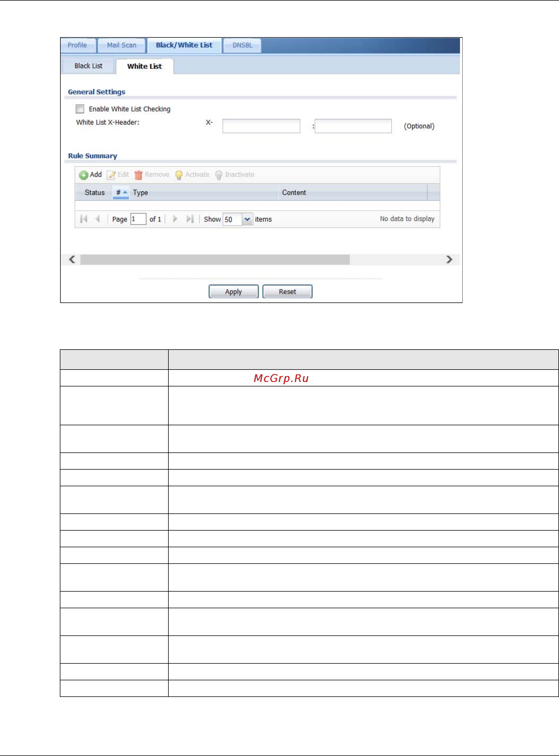Click the horizontal scrollbar thumb

point(215,260)
